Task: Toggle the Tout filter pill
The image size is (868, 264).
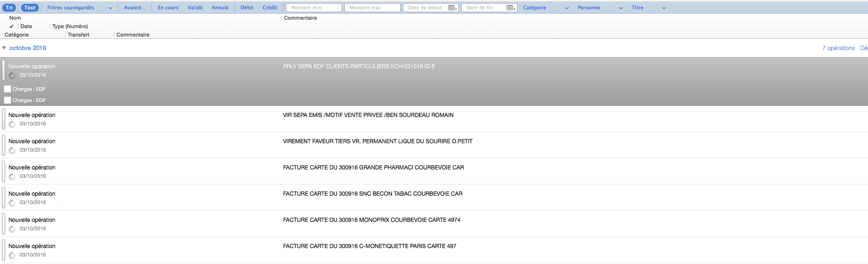Action: tap(30, 7)
